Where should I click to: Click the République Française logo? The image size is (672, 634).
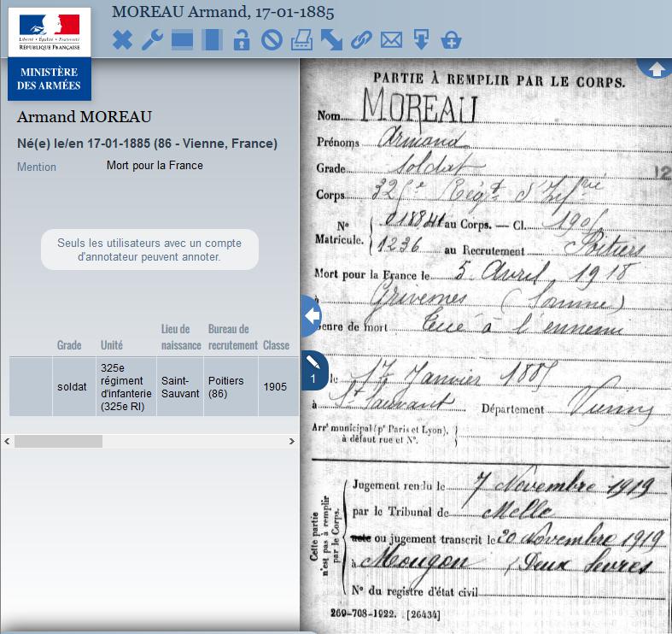[50, 32]
